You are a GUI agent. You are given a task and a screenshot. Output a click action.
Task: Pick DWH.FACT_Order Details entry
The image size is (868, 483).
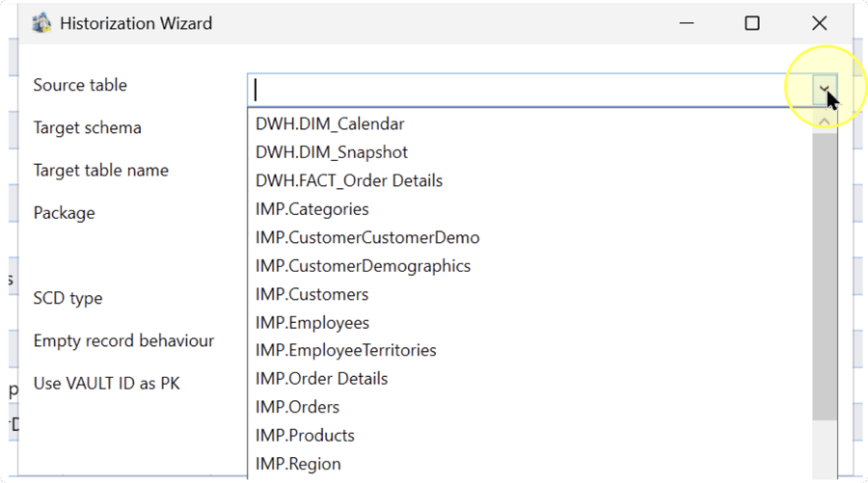point(529,181)
